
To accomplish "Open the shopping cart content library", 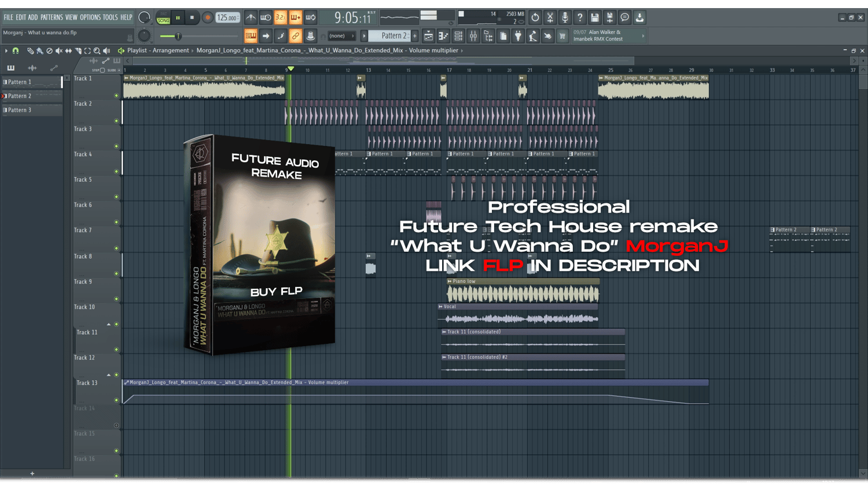I will tap(562, 36).
